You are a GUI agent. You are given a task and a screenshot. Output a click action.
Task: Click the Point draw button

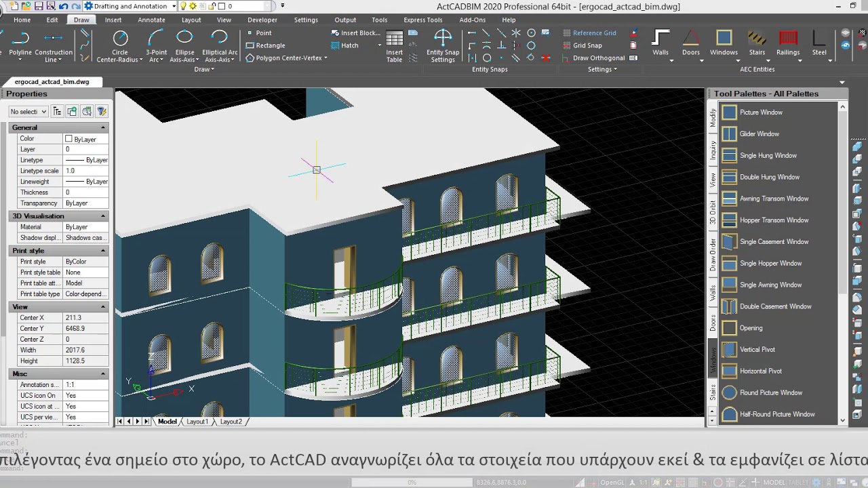click(x=258, y=33)
